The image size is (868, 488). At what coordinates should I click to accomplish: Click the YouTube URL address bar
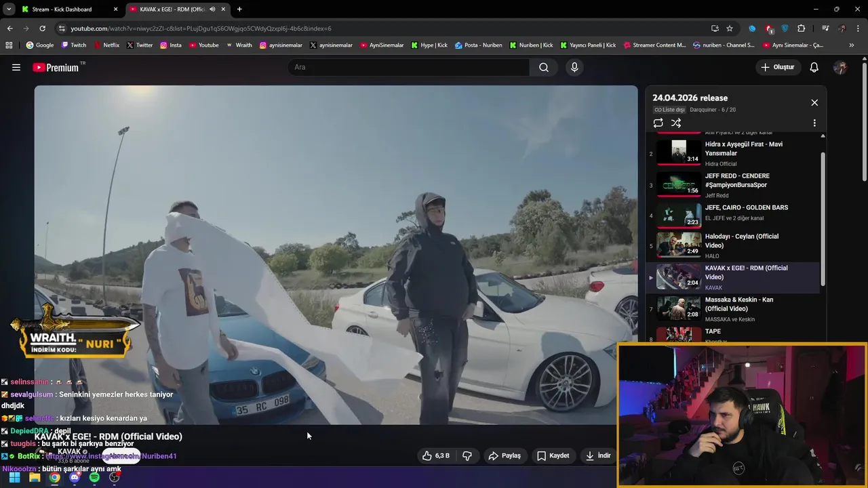pyautogui.click(x=387, y=28)
